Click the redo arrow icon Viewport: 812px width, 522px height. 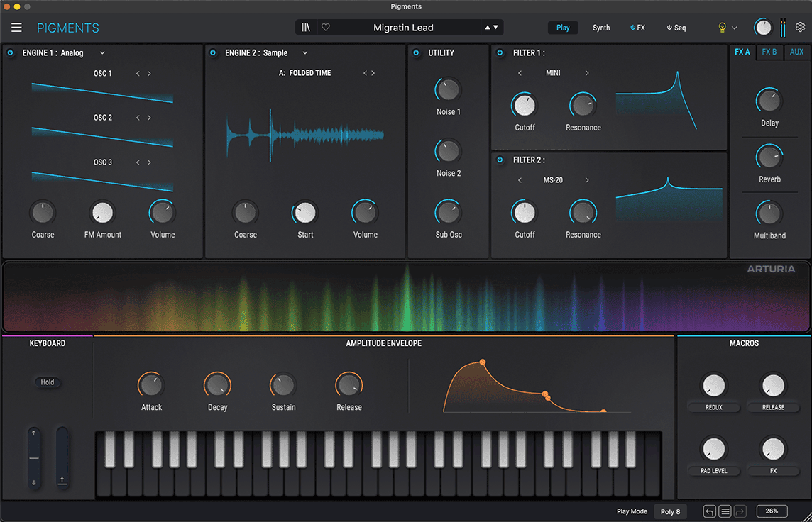coord(740,511)
